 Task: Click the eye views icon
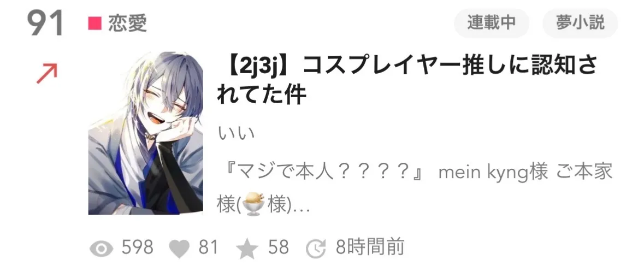101,249
